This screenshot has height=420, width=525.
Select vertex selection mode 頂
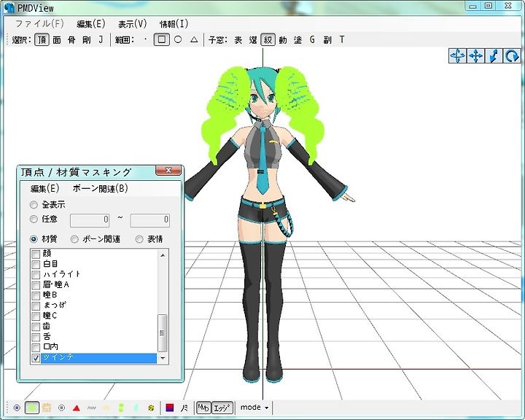click(x=42, y=40)
